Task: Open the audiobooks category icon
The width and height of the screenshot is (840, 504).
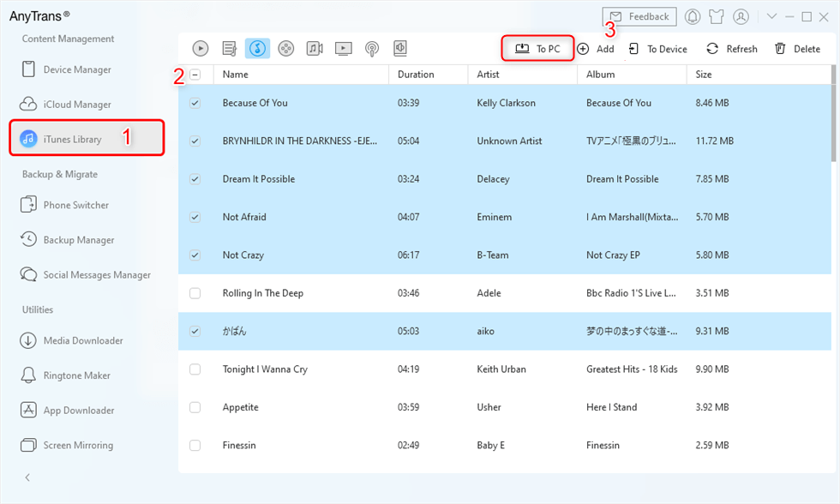Action: pyautogui.click(x=399, y=49)
